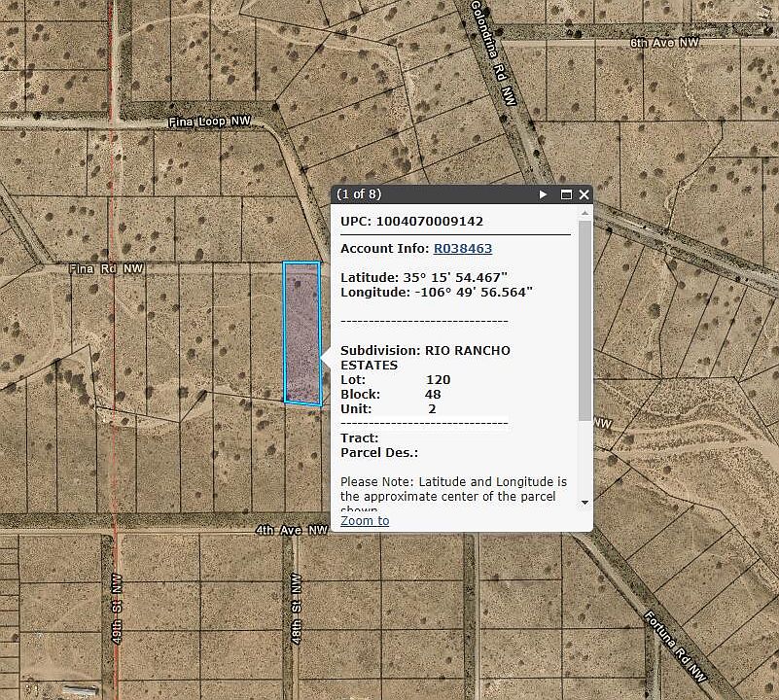Close the parcel info popup

[x=584, y=194]
